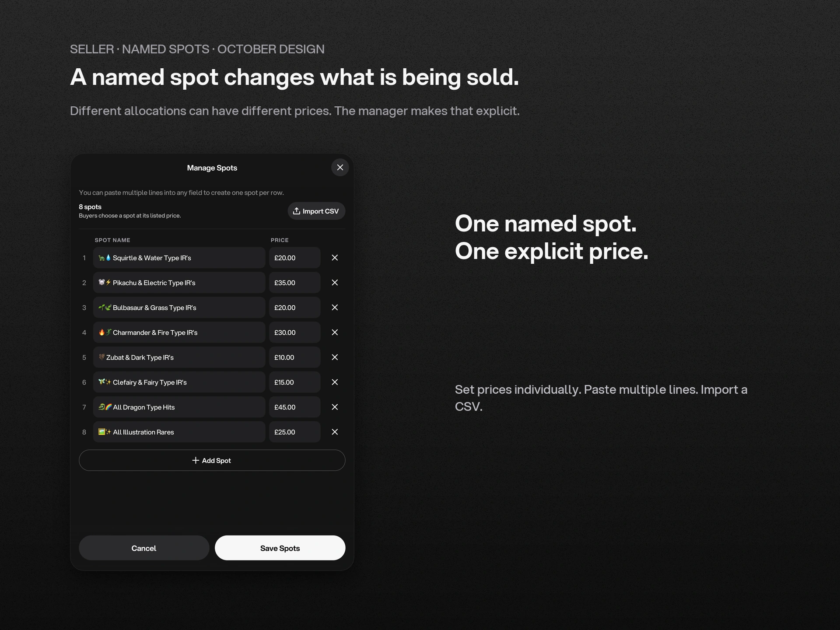Cancel the spot changes
The width and height of the screenshot is (840, 630).
144,548
